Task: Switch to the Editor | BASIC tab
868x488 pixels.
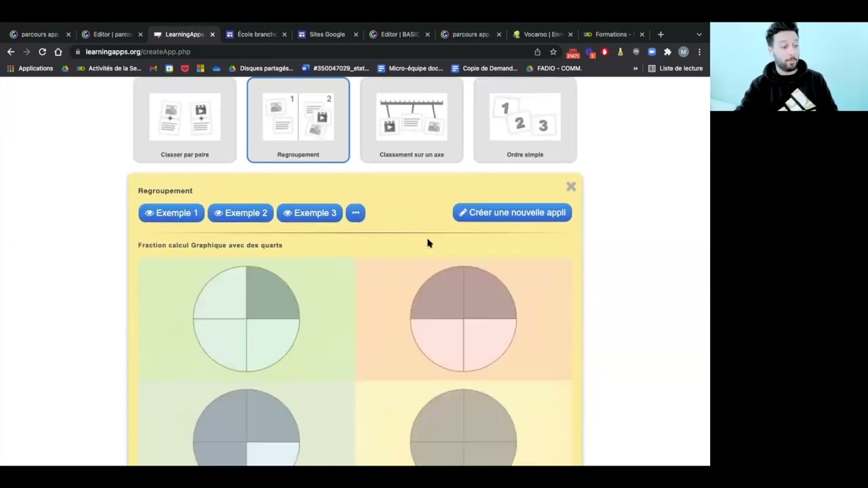Action: [x=399, y=34]
